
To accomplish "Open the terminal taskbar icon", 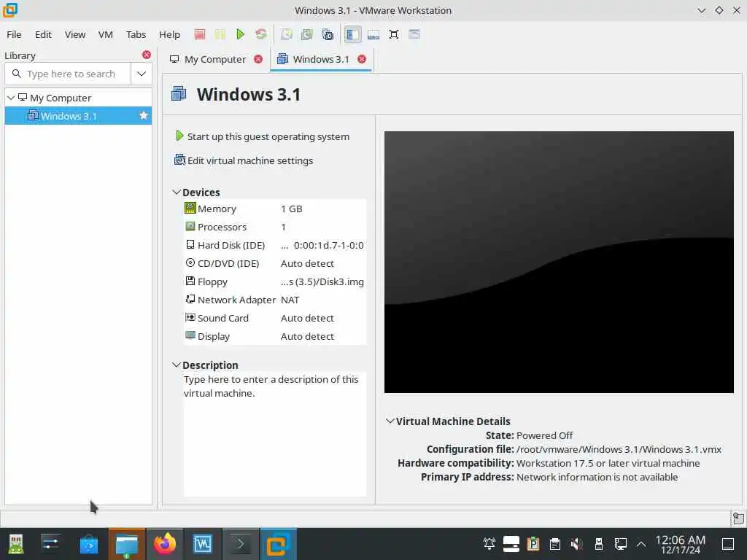I will (x=241, y=544).
